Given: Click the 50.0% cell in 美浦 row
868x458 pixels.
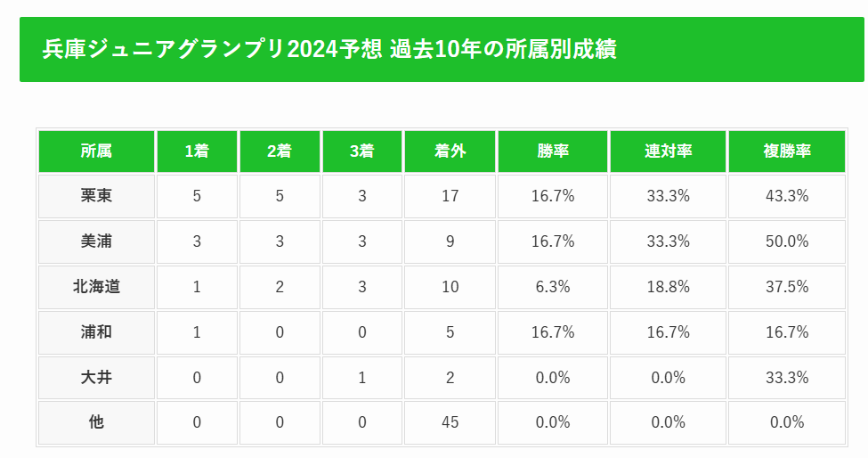Looking at the screenshot, I should (787, 241).
